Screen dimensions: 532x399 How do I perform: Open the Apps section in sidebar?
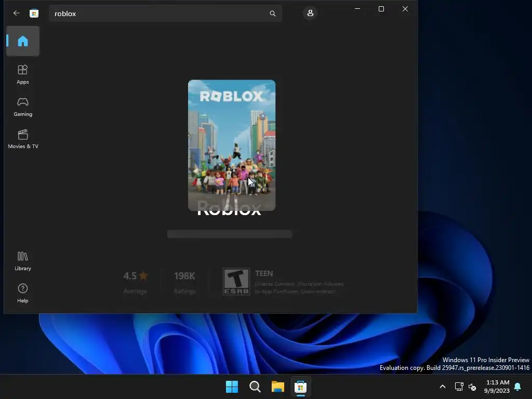tap(23, 75)
